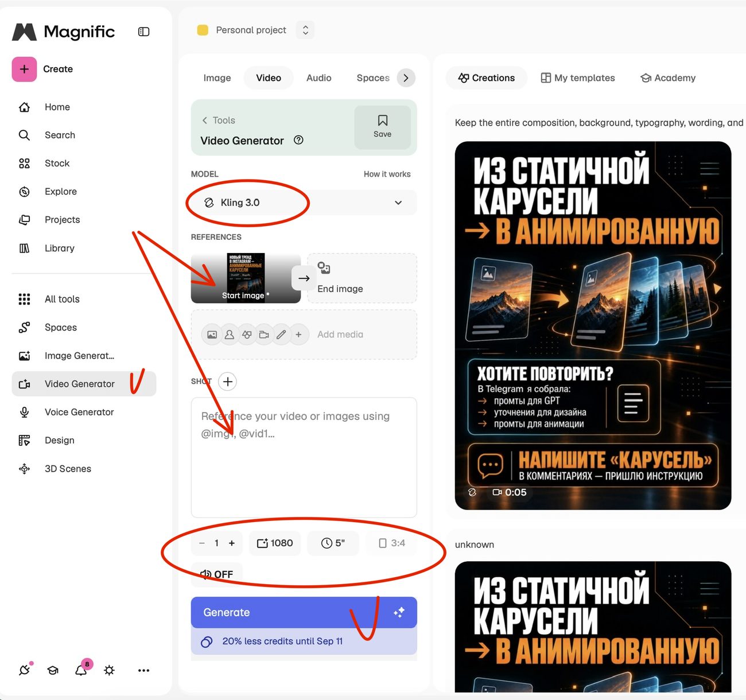The image size is (746, 700).
Task: Click the Image Generator sidebar icon
Action: tap(24, 356)
